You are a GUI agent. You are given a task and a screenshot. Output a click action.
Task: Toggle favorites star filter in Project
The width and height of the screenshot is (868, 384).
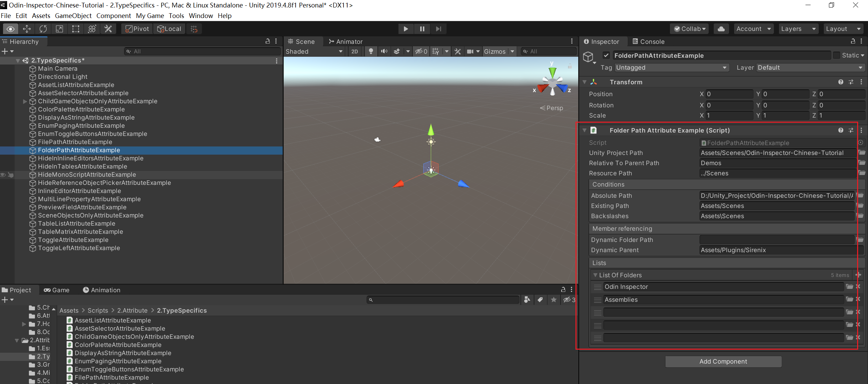(554, 300)
